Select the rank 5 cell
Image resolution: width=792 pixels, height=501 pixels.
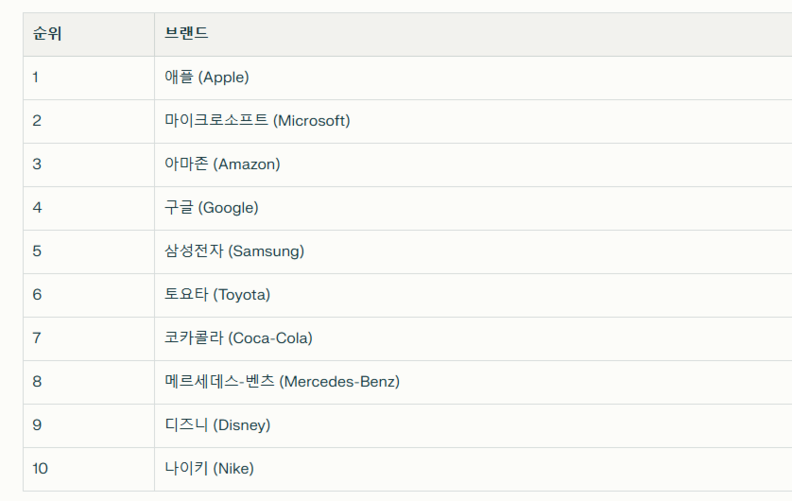[37, 251]
